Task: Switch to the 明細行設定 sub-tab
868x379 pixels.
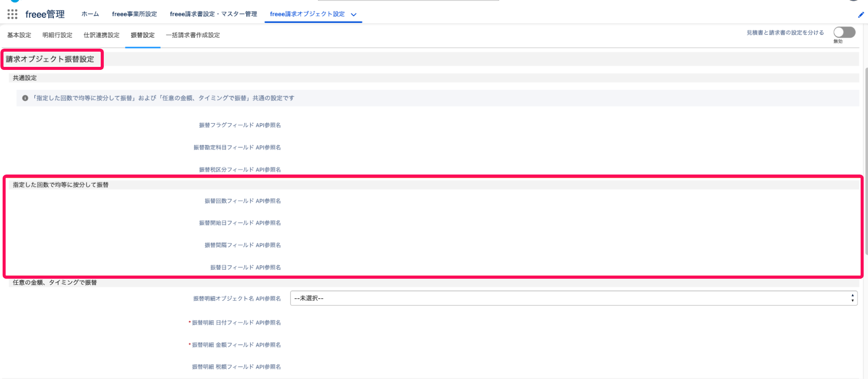Action: pos(57,35)
